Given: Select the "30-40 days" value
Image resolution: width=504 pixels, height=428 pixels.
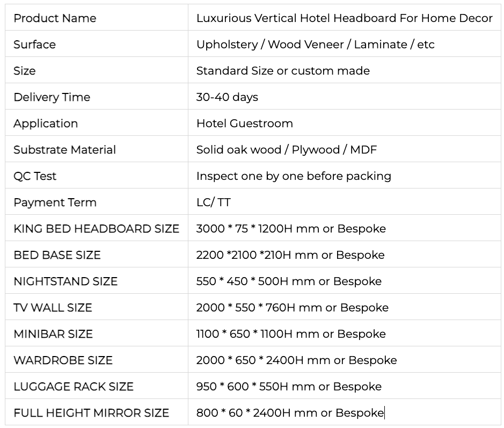Looking at the screenshot, I should pos(227,97).
